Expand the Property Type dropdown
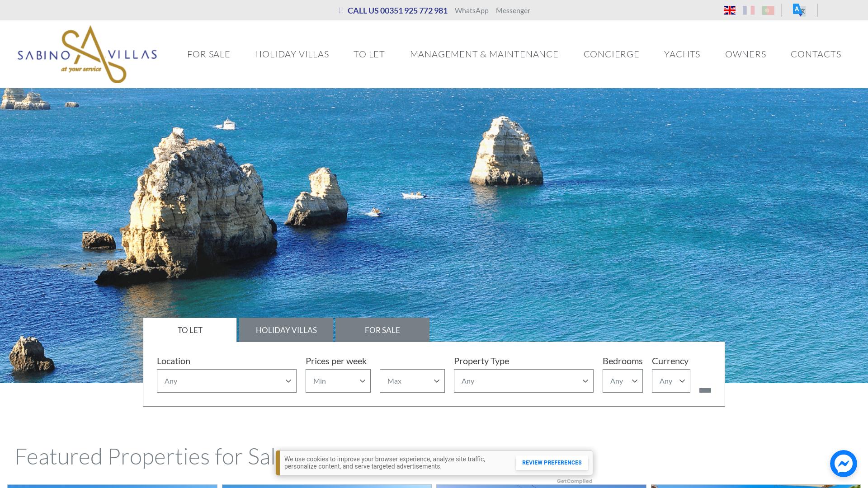Viewport: 868px width, 488px height. [x=523, y=381]
